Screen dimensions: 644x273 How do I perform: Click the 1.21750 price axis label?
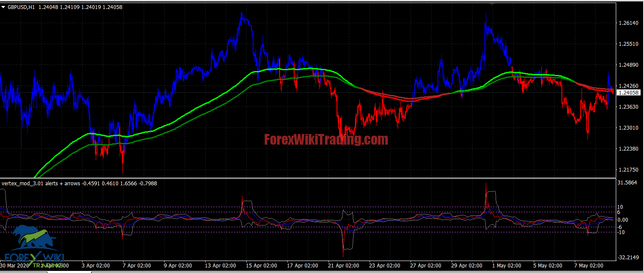tap(628, 170)
